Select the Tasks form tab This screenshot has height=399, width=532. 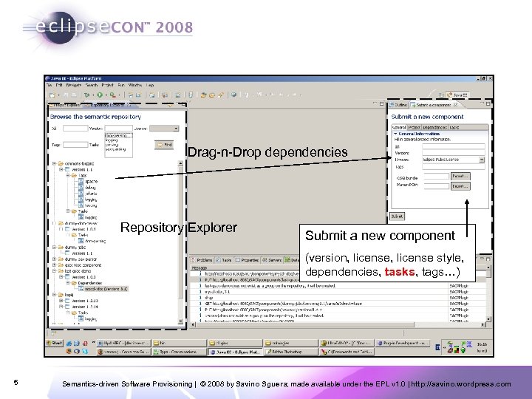(x=454, y=128)
